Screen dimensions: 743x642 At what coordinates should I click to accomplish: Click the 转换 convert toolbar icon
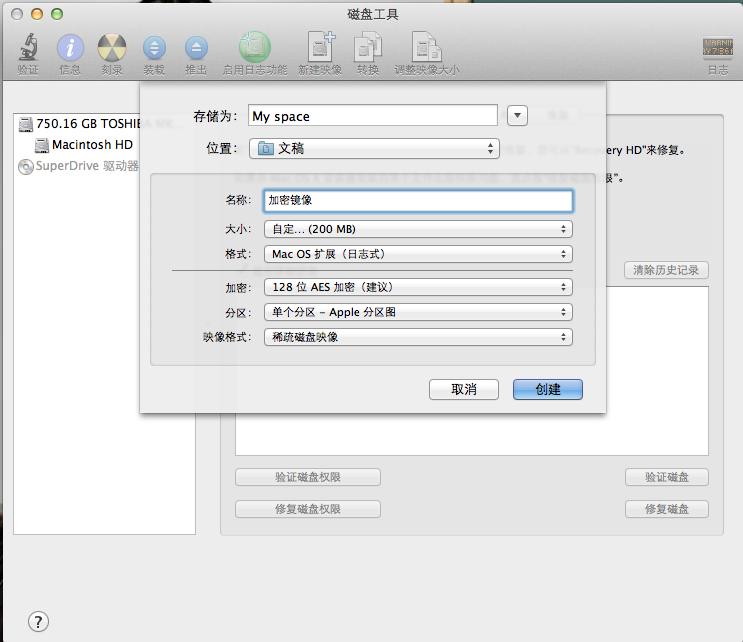[x=368, y=47]
